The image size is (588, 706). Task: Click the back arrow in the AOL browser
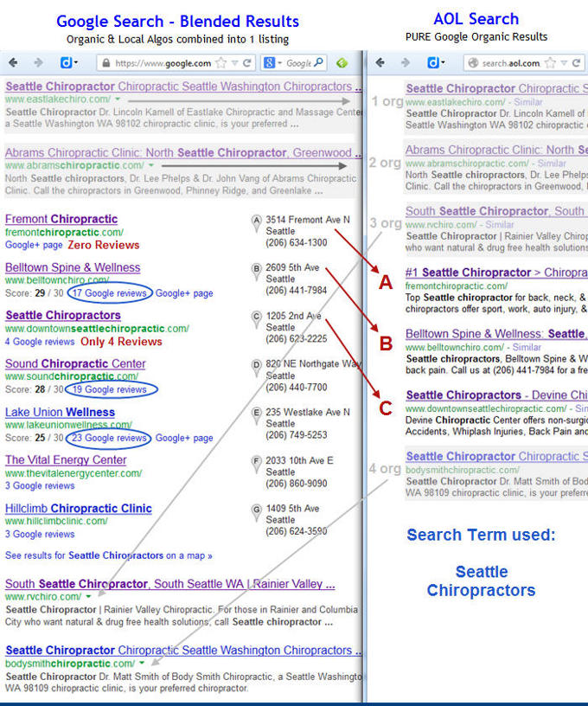380,63
